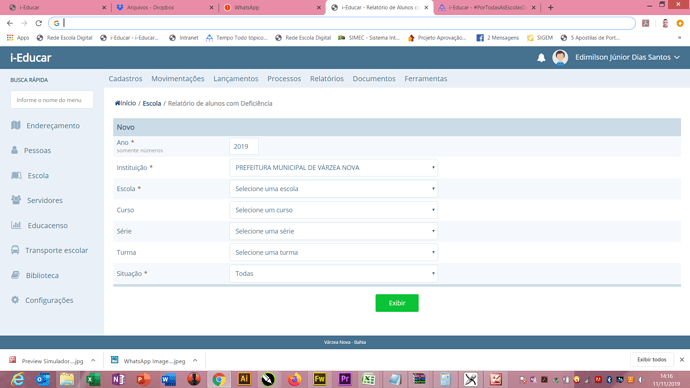
Task: Open Servidores in the sidebar
Action: click(x=37, y=200)
